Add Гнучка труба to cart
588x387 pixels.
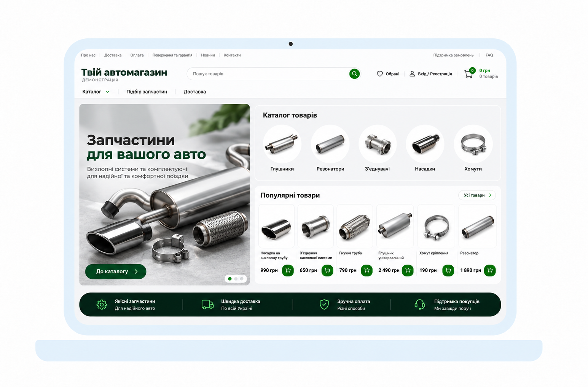click(x=367, y=271)
